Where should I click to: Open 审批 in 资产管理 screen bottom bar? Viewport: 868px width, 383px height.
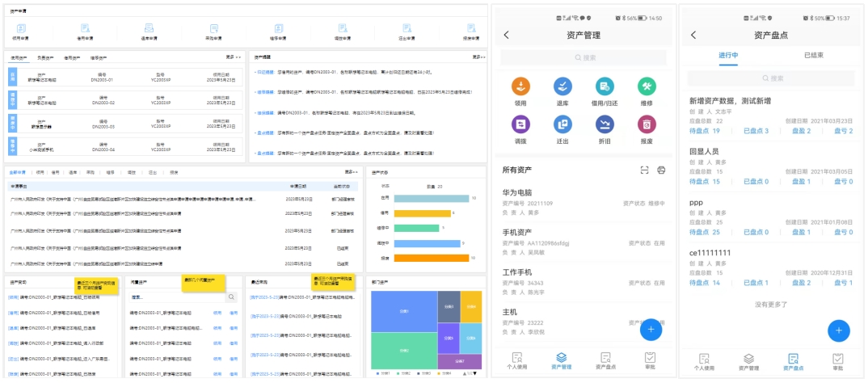click(650, 361)
